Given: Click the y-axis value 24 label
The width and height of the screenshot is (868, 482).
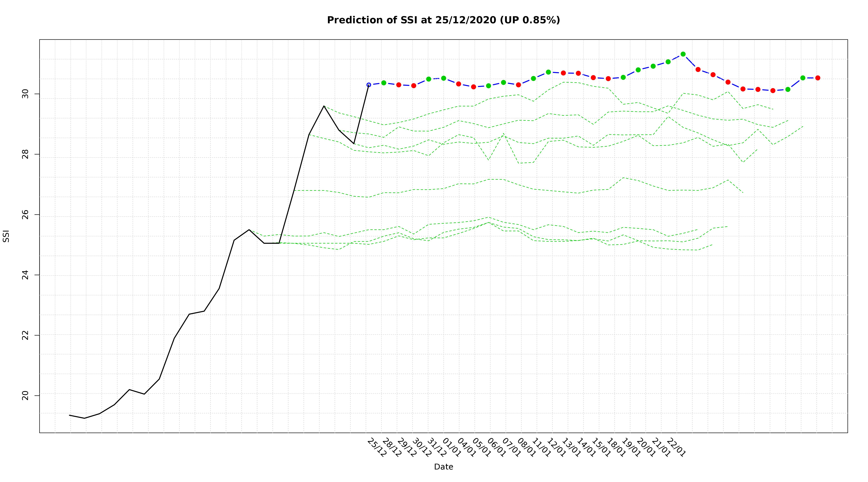Looking at the screenshot, I should [25, 275].
